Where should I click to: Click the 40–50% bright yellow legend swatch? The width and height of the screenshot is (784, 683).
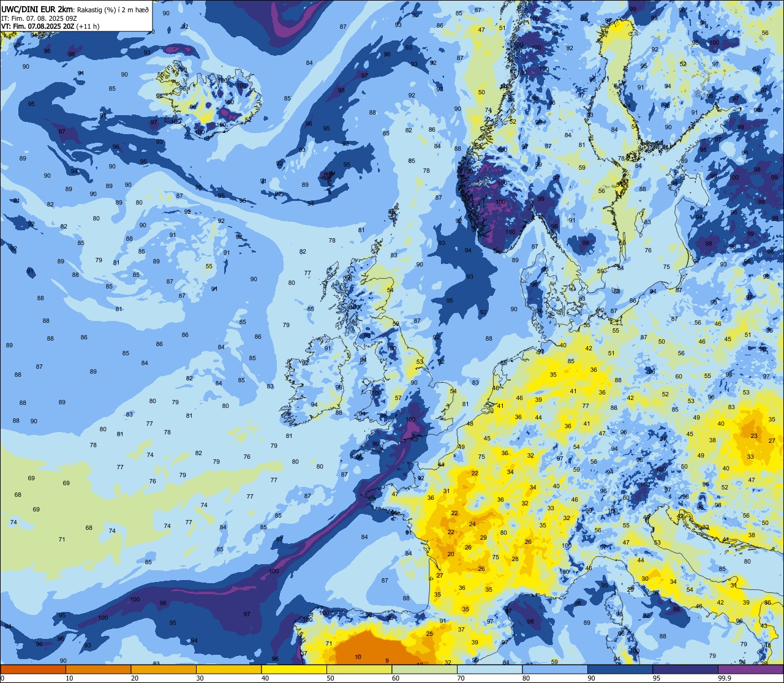click(294, 669)
